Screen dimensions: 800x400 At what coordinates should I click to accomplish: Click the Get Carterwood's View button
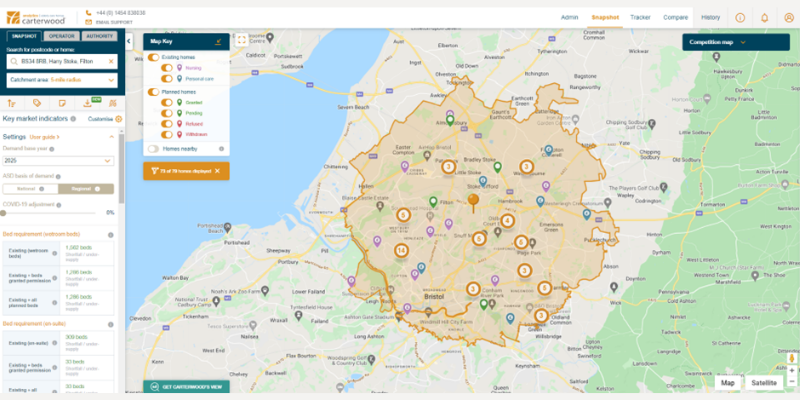pos(186,387)
